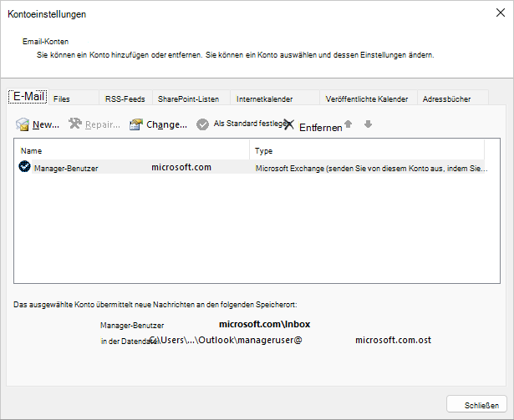Move account down with the arrow icon
Viewport: 514px width, 420px height.
coord(368,124)
